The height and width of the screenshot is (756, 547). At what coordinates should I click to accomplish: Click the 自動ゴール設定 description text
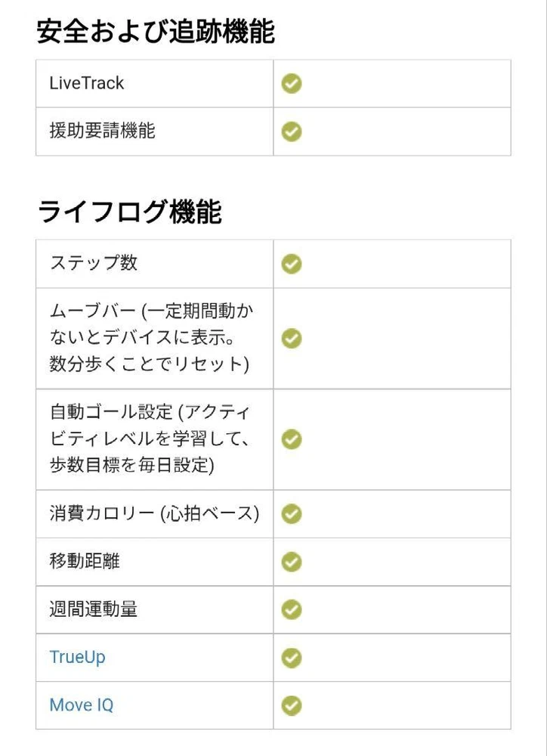click(x=150, y=439)
